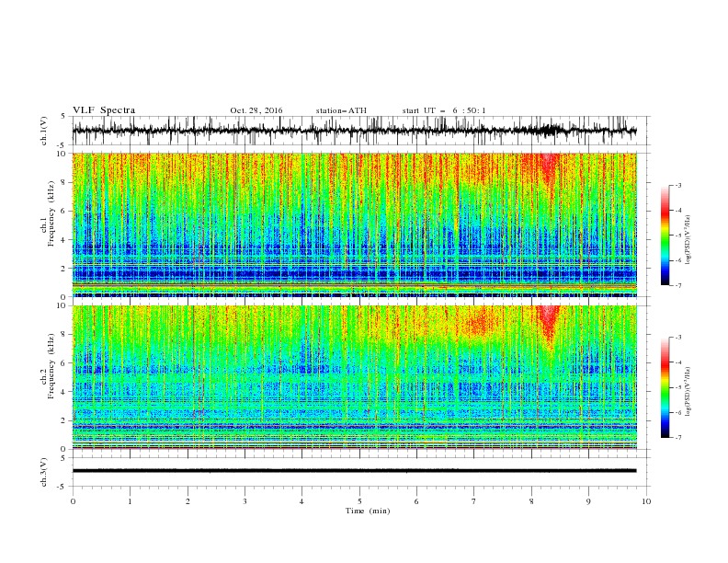Click the "ch.3(V)" axis label
Screen dimensions: 728x563
pyautogui.click(x=44, y=472)
